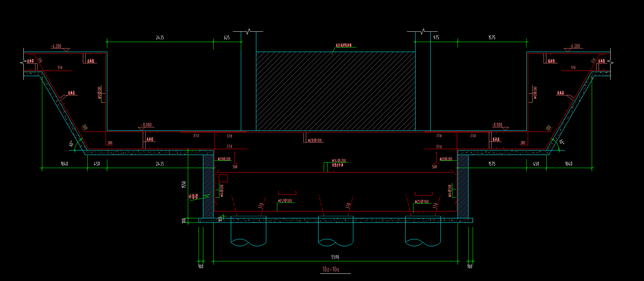Select the right 1040 bottom dimension
The height and width of the screenshot is (281, 644).
[569, 164]
